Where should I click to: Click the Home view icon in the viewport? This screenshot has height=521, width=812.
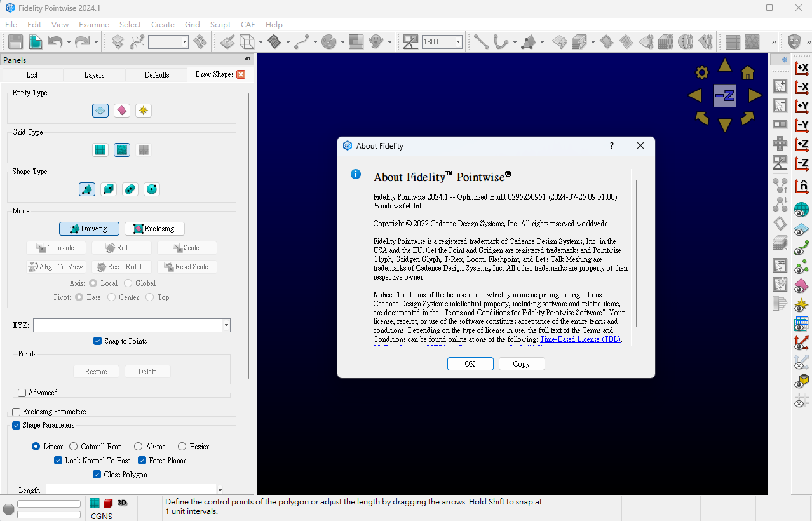[x=748, y=72]
